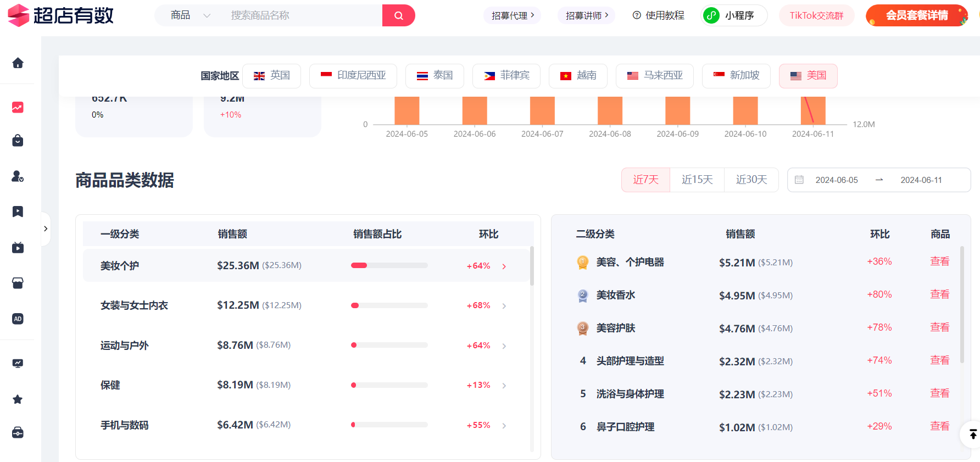Open the 商品 search type dropdown
Viewport: 980px width, 462px height.
(x=191, y=15)
